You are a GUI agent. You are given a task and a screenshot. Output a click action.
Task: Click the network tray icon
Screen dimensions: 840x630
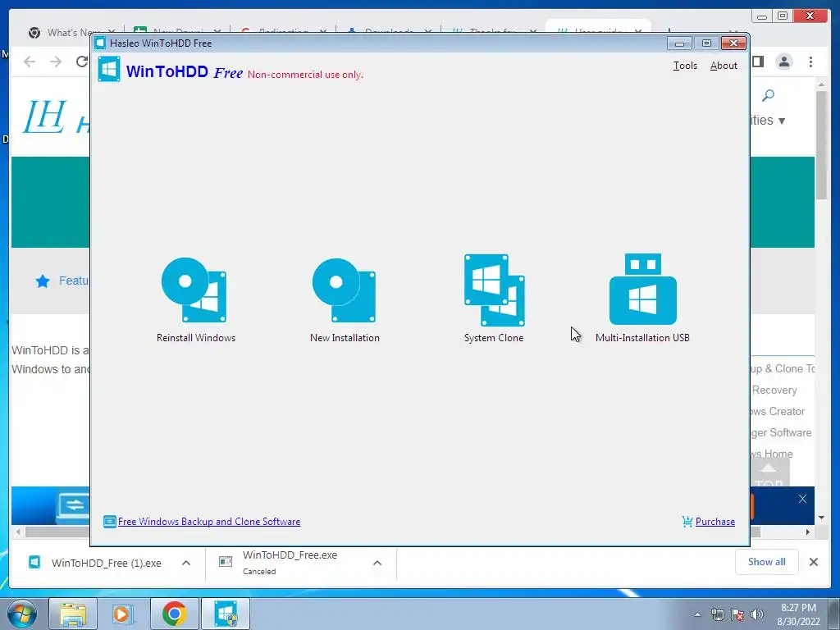(717, 614)
